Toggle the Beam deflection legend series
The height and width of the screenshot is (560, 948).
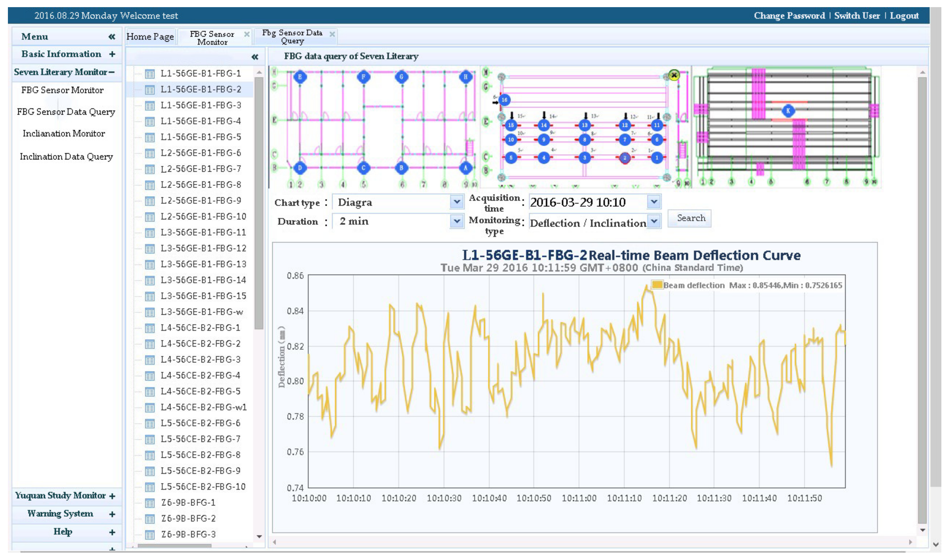[x=657, y=285]
